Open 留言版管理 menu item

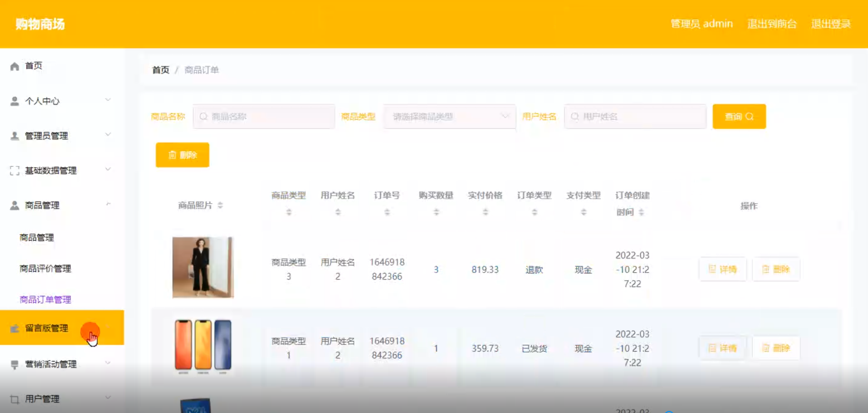[62, 328]
